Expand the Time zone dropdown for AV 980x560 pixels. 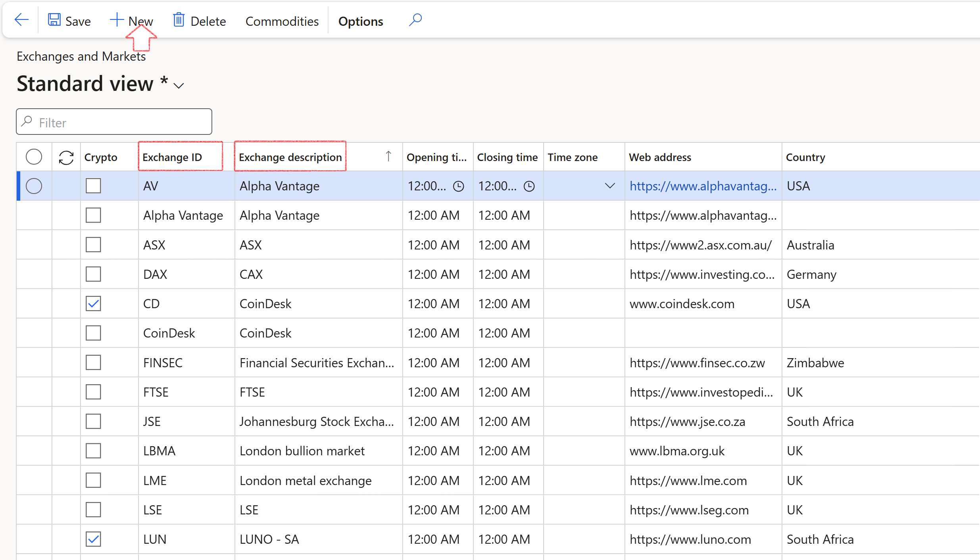610,186
